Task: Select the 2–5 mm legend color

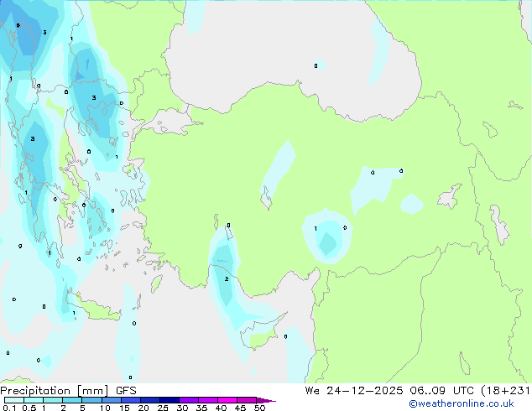Action: click(x=72, y=400)
